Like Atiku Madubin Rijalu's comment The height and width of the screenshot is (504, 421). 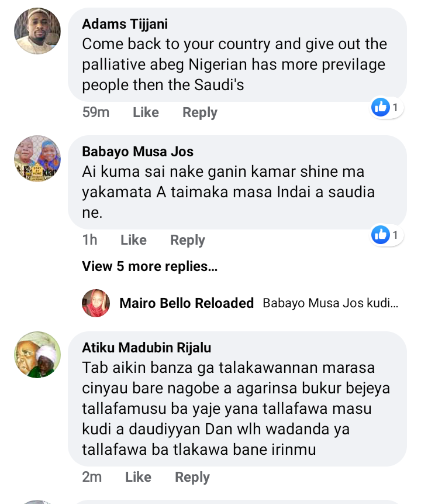138,477
